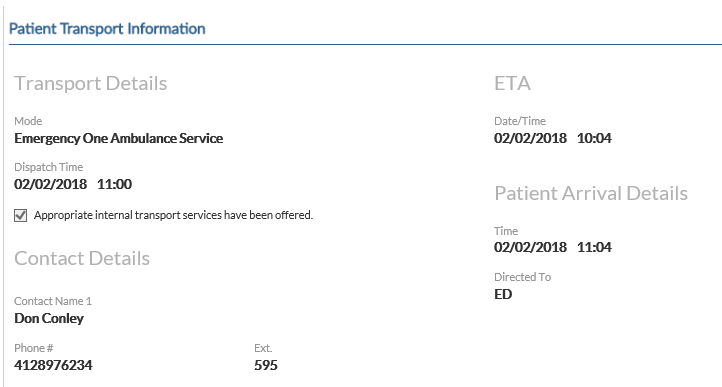Select the Contact Name Don Conley

coord(49,318)
